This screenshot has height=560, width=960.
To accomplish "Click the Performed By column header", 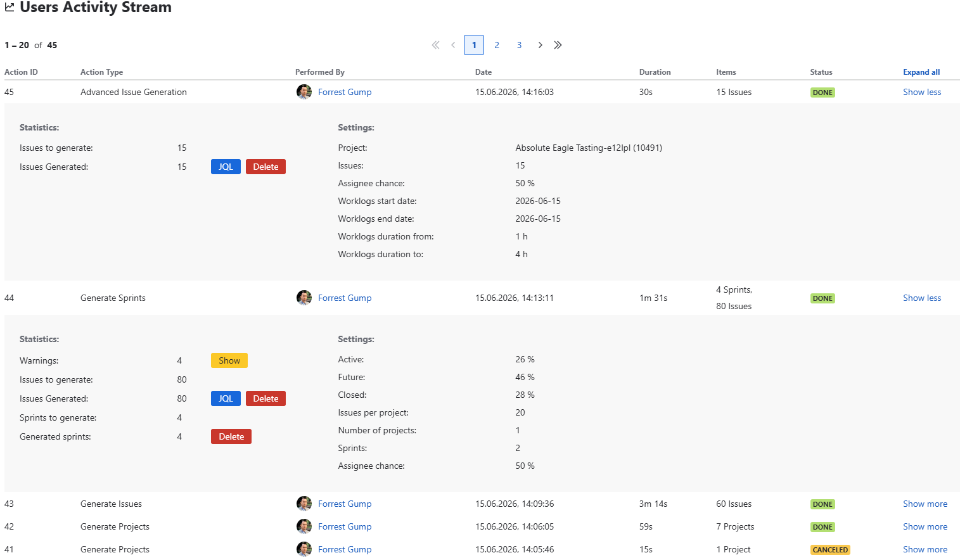I will 320,72.
